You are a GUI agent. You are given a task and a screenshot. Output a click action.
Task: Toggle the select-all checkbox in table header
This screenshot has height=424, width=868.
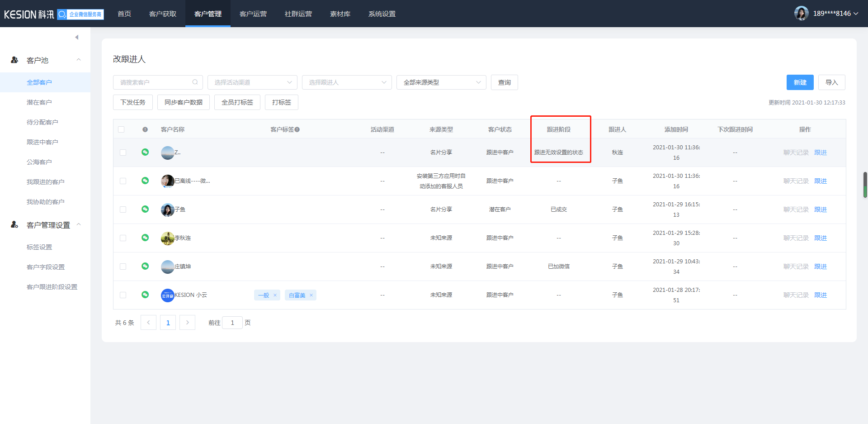(121, 129)
